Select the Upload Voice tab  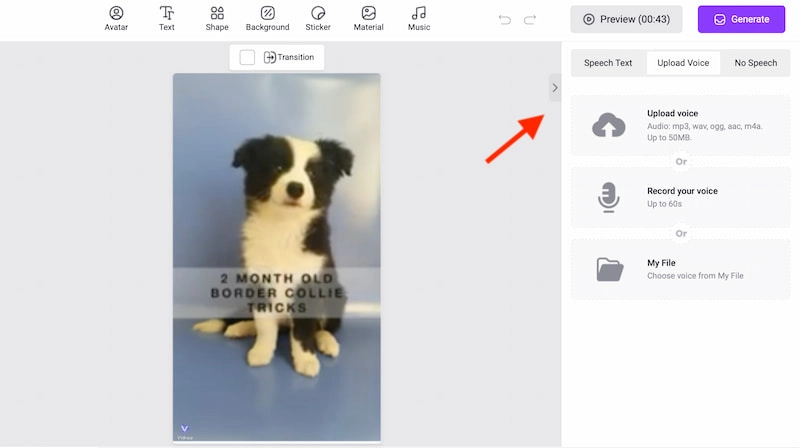pyautogui.click(x=683, y=63)
